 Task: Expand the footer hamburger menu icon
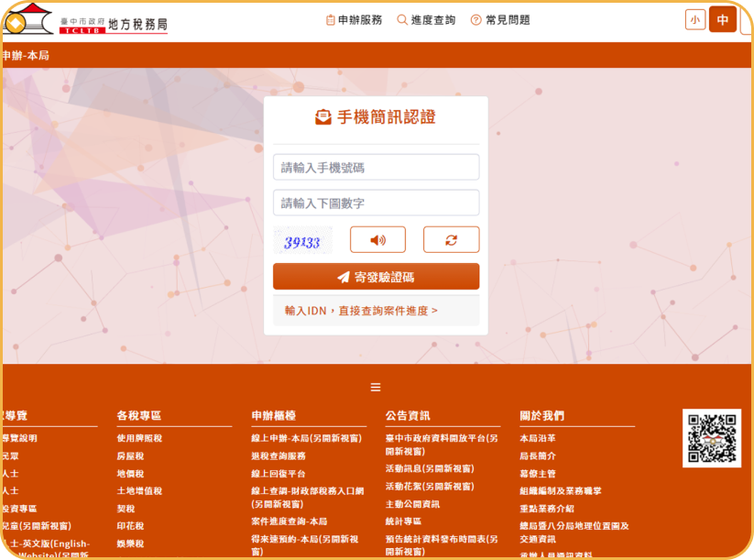376,387
